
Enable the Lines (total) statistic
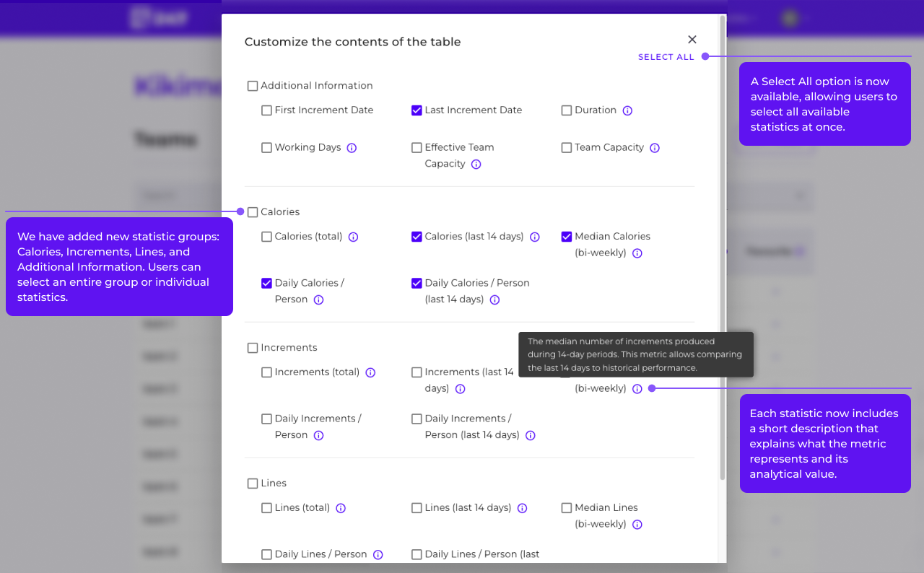tap(266, 508)
